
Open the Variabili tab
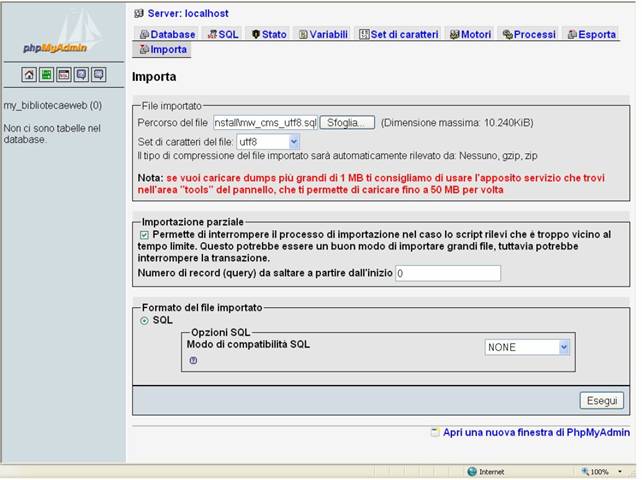point(323,34)
